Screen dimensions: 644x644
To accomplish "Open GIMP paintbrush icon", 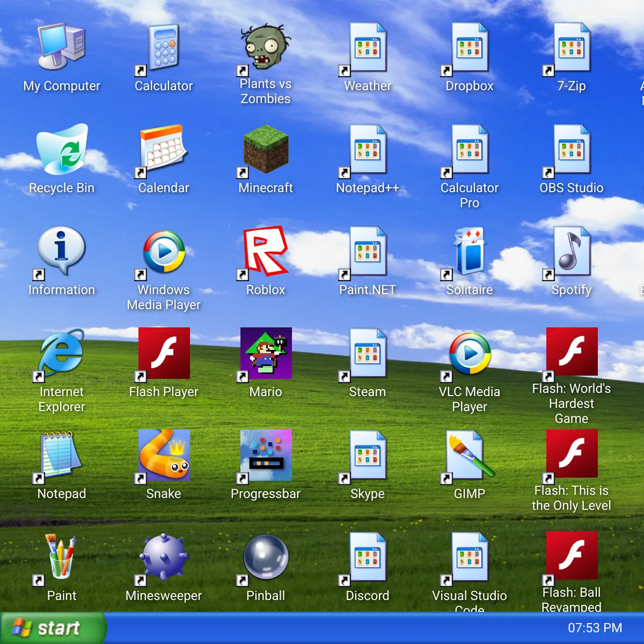I will [x=470, y=455].
